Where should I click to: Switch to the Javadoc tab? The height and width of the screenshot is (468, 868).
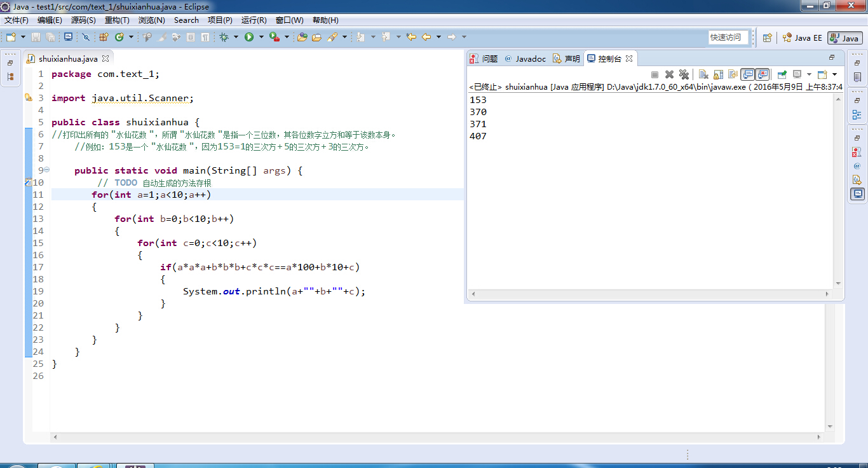(525, 59)
